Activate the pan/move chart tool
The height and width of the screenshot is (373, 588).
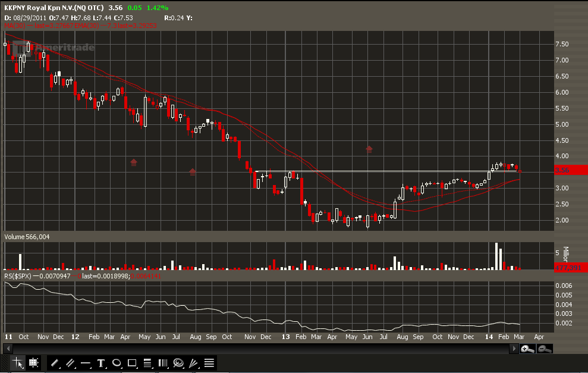click(x=33, y=362)
